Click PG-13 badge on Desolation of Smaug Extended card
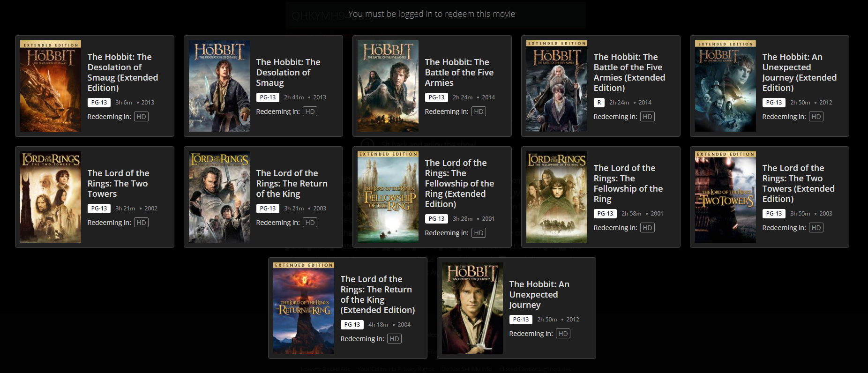Image resolution: width=868 pixels, height=373 pixels. coord(99,102)
